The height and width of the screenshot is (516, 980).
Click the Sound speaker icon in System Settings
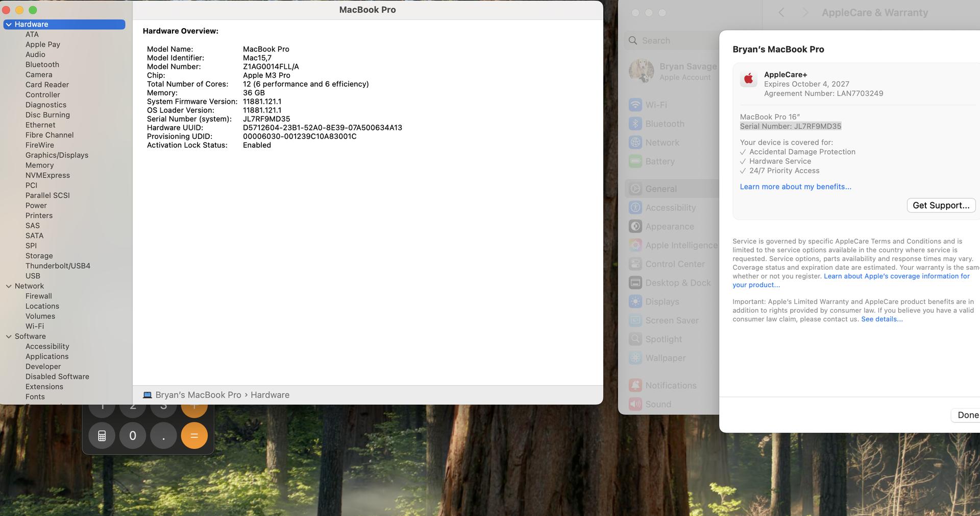click(x=635, y=404)
